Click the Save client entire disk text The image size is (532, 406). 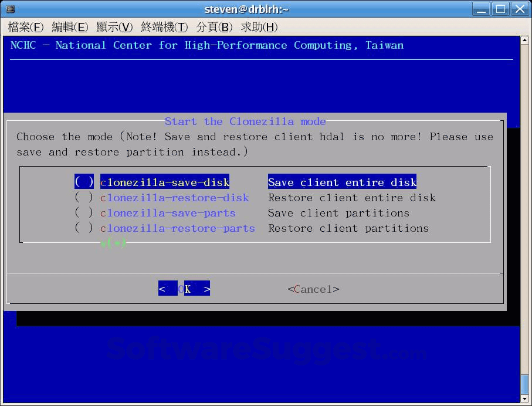(342, 182)
